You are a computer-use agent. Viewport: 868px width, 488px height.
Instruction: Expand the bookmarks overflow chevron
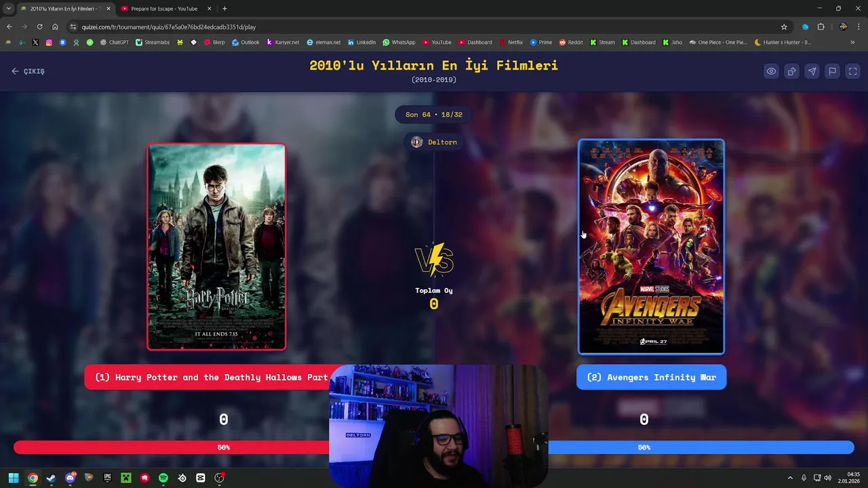point(852,42)
